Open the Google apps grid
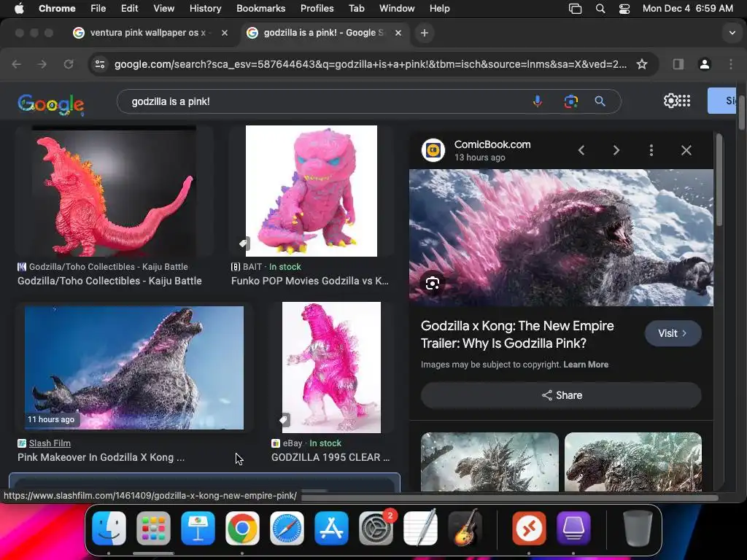747x560 pixels. [684, 101]
